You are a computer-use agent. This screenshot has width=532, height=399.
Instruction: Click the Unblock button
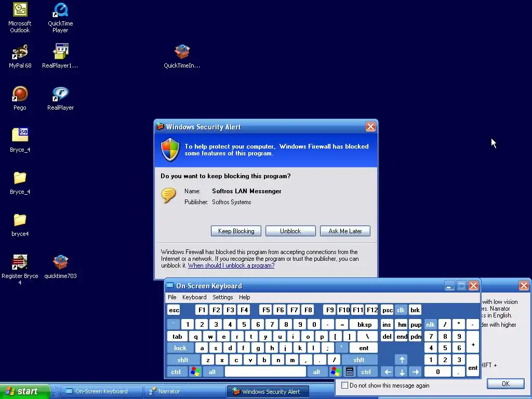[x=290, y=231]
